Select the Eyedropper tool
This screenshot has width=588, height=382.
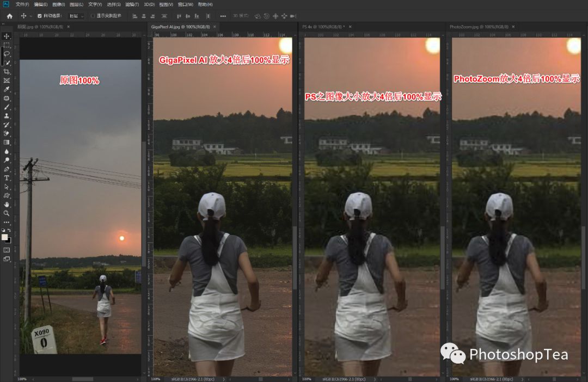(7, 89)
